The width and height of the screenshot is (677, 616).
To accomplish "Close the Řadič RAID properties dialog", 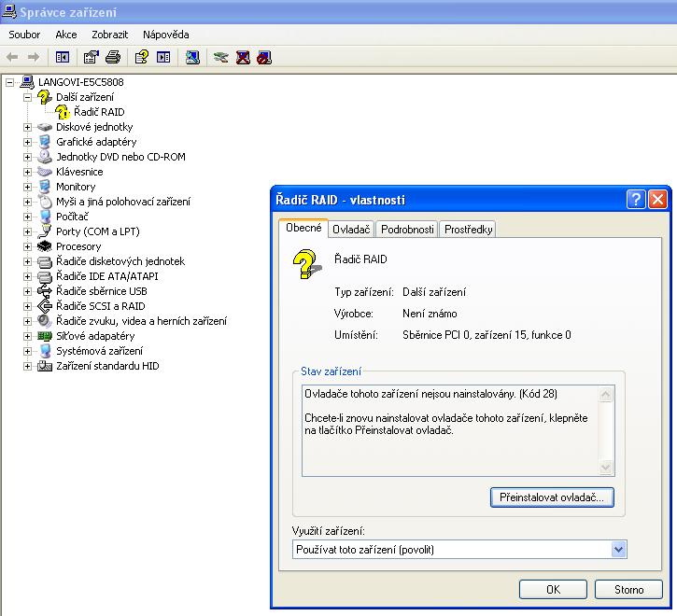I will (x=657, y=200).
